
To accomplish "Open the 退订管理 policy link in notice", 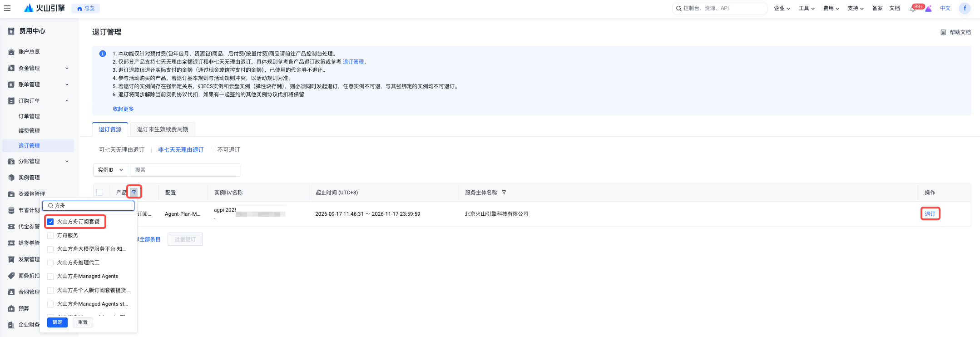I will click(x=353, y=62).
